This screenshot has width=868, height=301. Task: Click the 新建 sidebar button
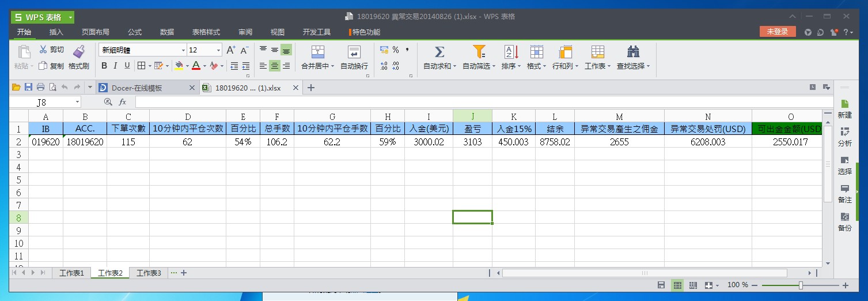[x=845, y=108]
